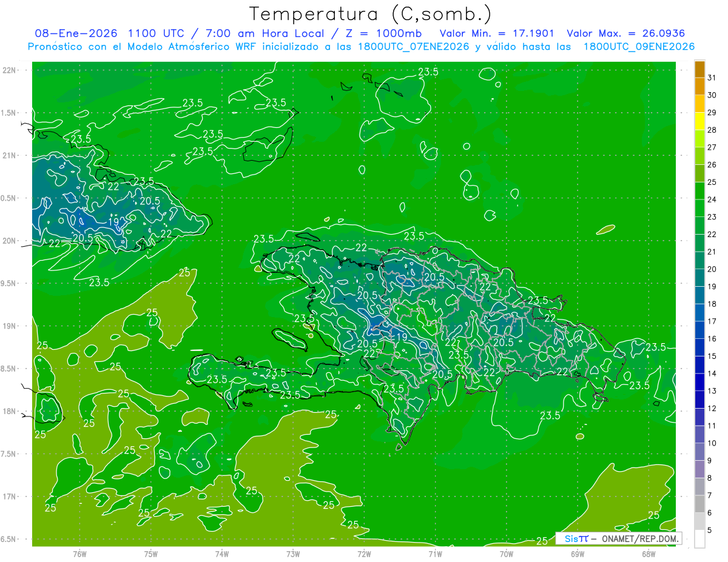Click the purple swatch between 9 and 10
The width and height of the screenshot is (728, 562).
(x=699, y=452)
